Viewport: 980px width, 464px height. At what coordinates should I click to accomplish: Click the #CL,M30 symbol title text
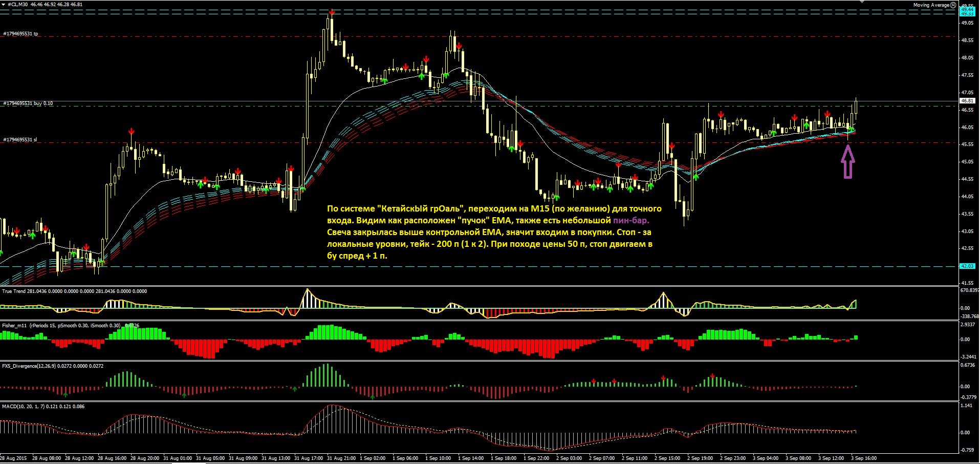[18, 4]
